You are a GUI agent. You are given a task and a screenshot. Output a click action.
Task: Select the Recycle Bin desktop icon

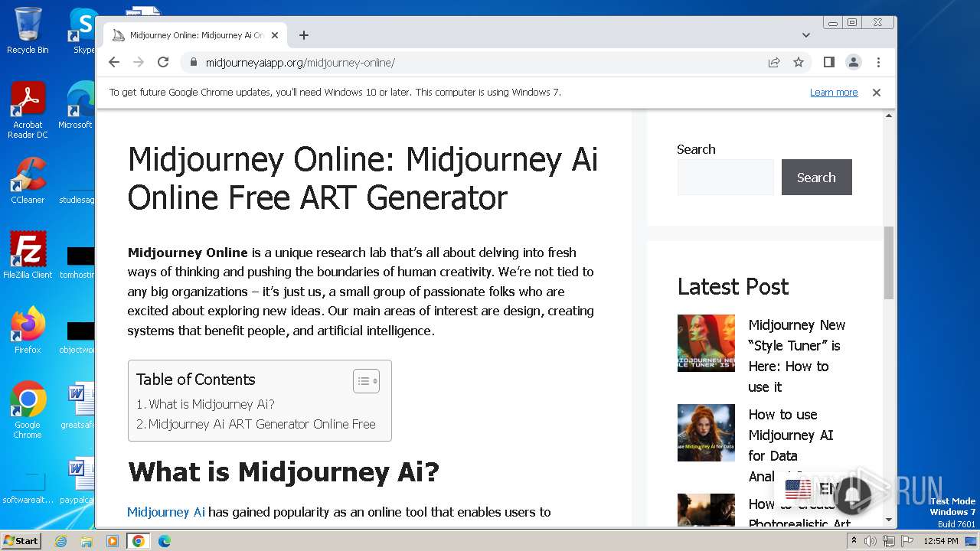pos(28,31)
